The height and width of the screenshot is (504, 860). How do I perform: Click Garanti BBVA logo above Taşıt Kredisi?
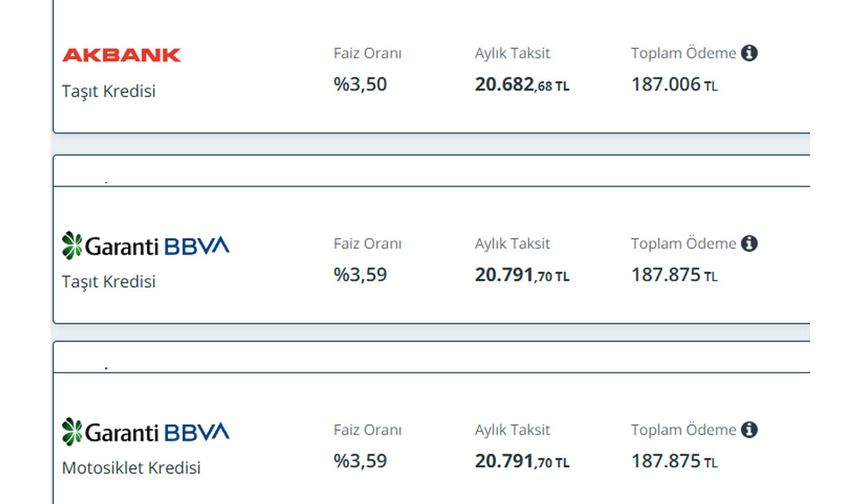tap(145, 246)
